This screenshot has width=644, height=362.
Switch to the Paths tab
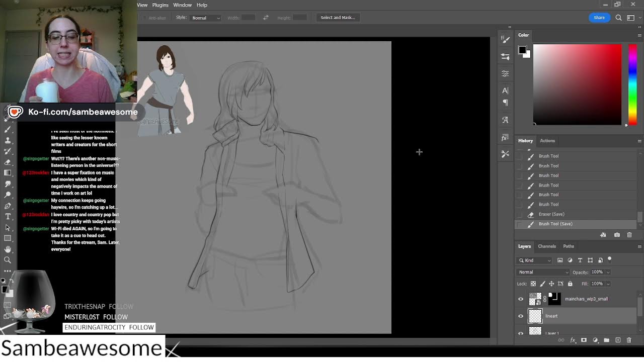[569, 246]
